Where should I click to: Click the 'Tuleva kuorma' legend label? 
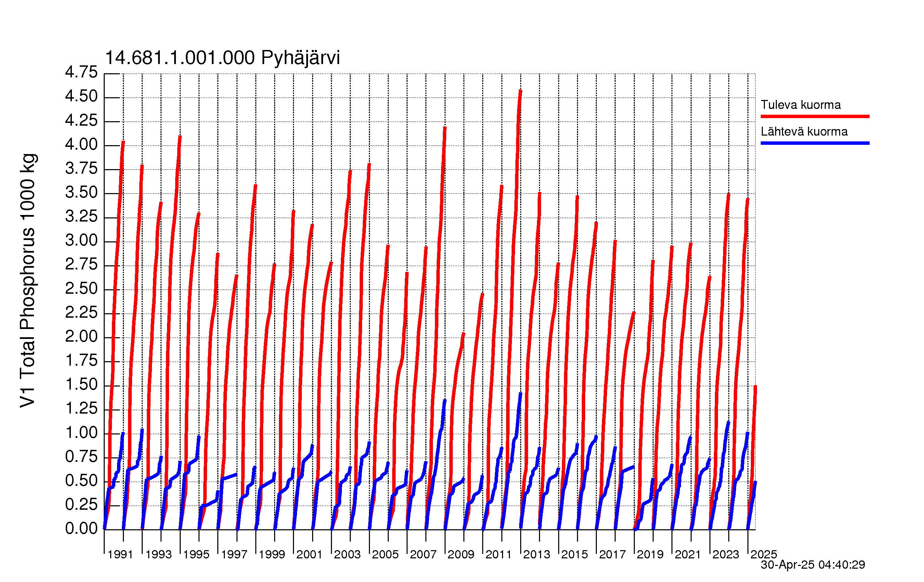click(800, 105)
